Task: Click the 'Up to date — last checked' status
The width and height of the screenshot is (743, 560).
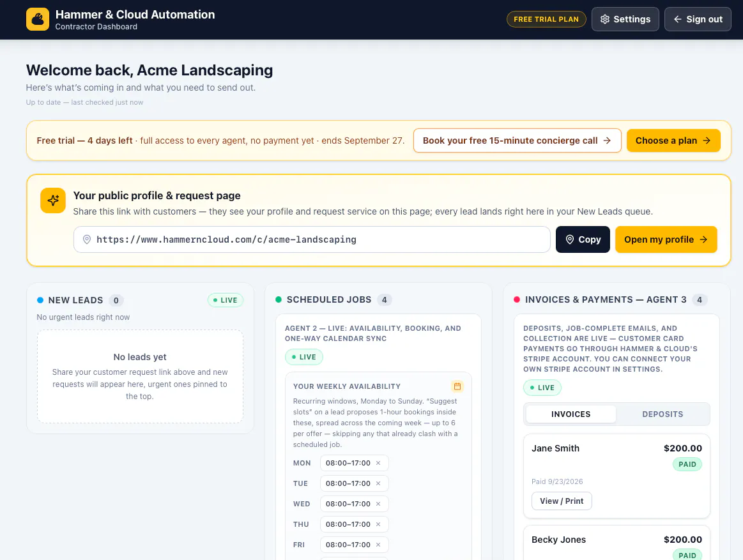Action: [84, 102]
